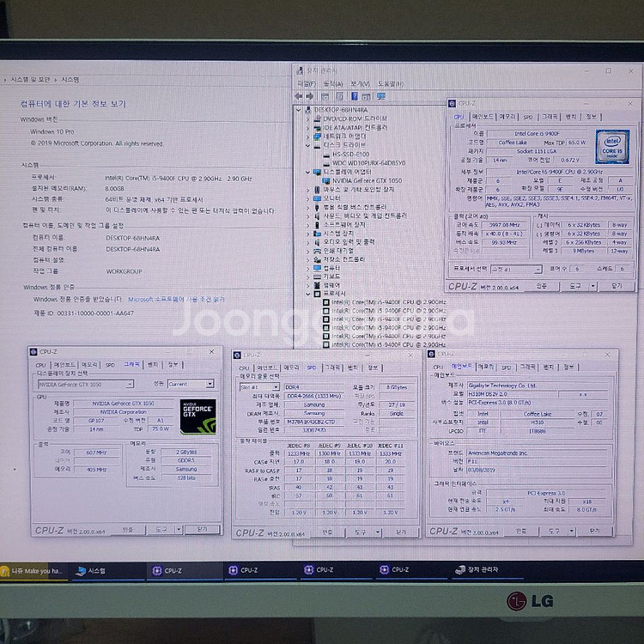Viewport: 644px width, 644px height.
Task: Click the blue question mark help icon
Action: point(354,96)
